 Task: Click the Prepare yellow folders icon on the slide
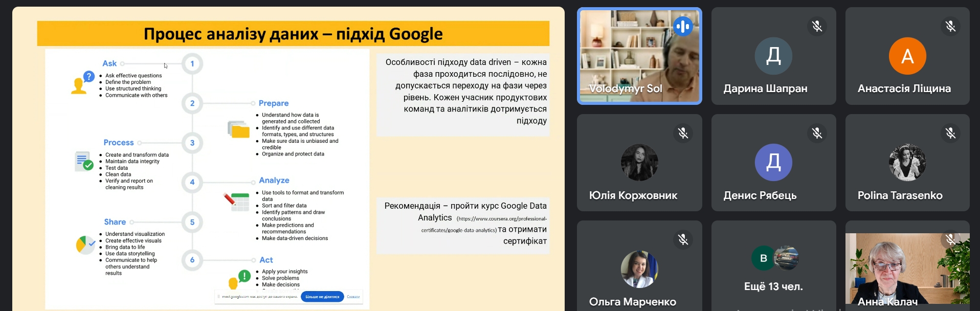[x=238, y=129]
